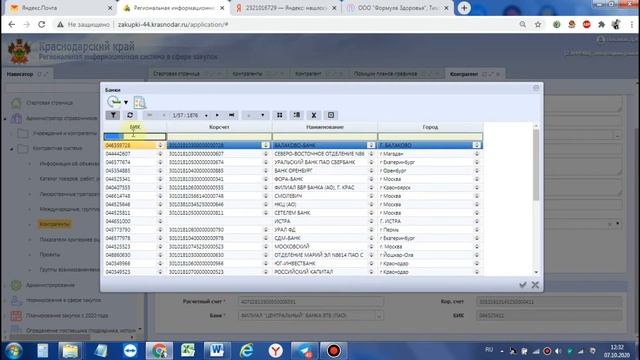Screen dimensions: 640x360
Task: Select the row СЕТЕЛЕМ БАНК
Action: click(293, 213)
